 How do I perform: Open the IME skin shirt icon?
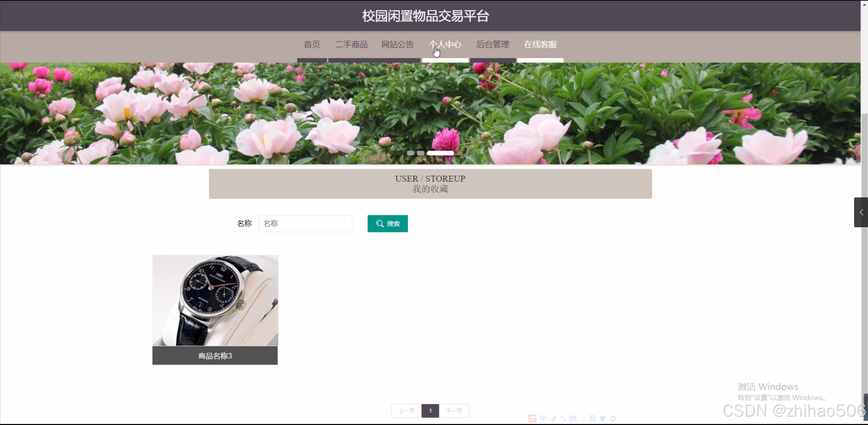603,418
